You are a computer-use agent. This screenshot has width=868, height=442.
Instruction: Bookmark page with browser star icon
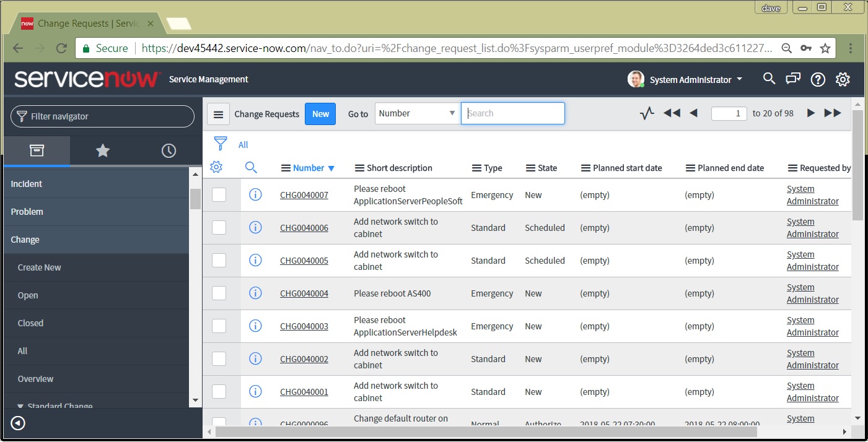pos(825,48)
